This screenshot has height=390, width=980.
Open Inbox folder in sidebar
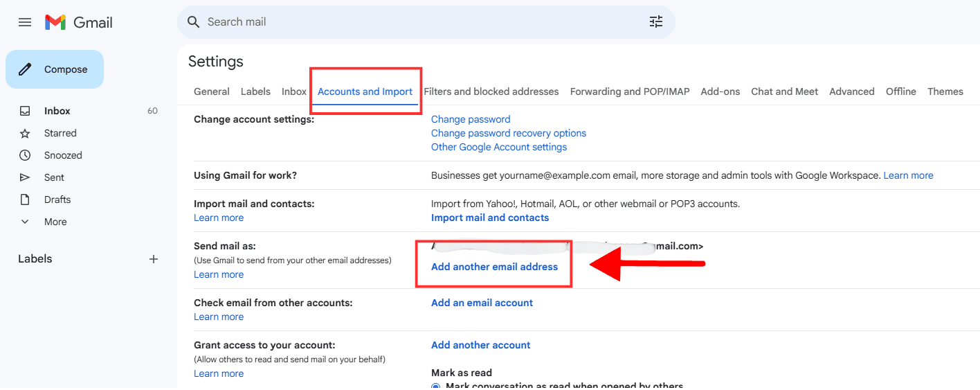(57, 111)
